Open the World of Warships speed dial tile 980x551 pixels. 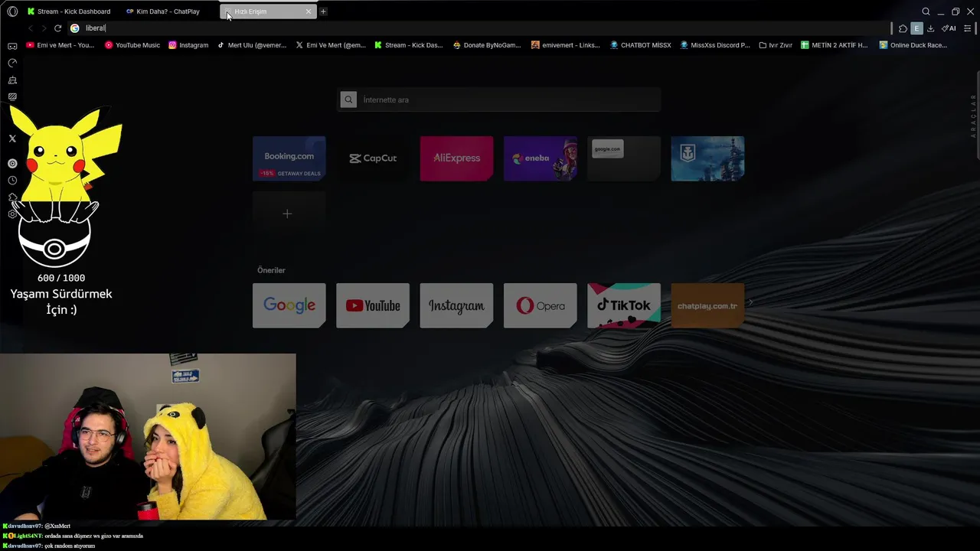(x=707, y=158)
